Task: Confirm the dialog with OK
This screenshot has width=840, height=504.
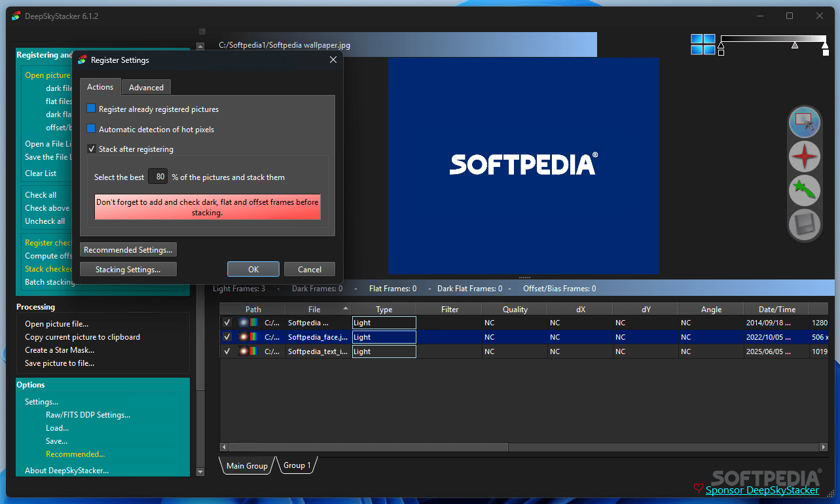Action: click(x=253, y=269)
